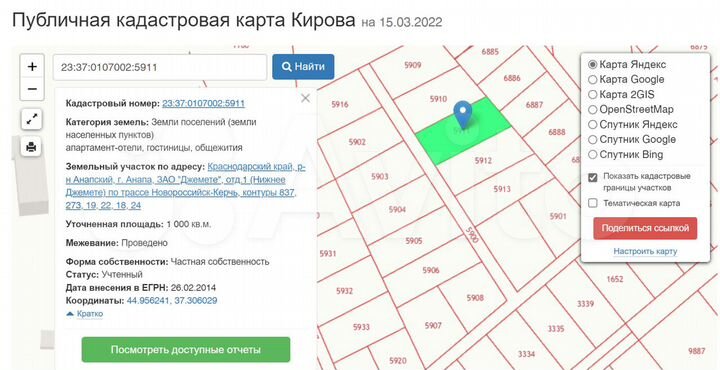
Task: Click parcel 5933 on the map
Action: [361, 327]
